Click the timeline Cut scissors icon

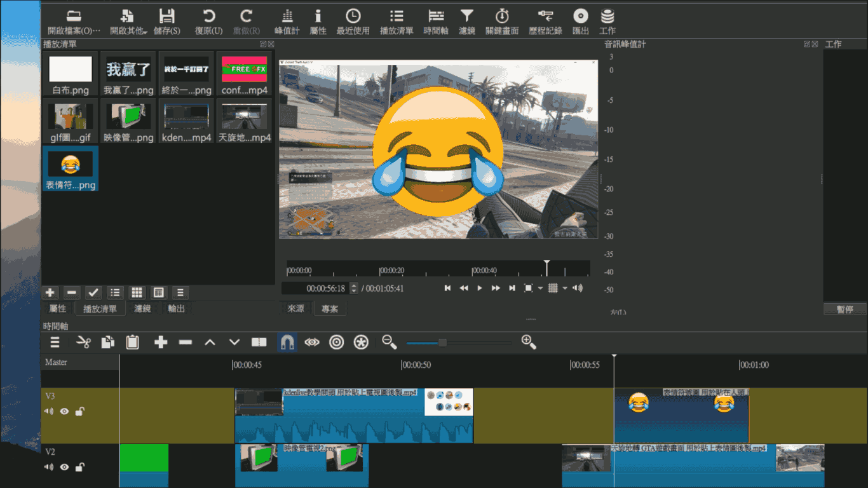pos(83,342)
